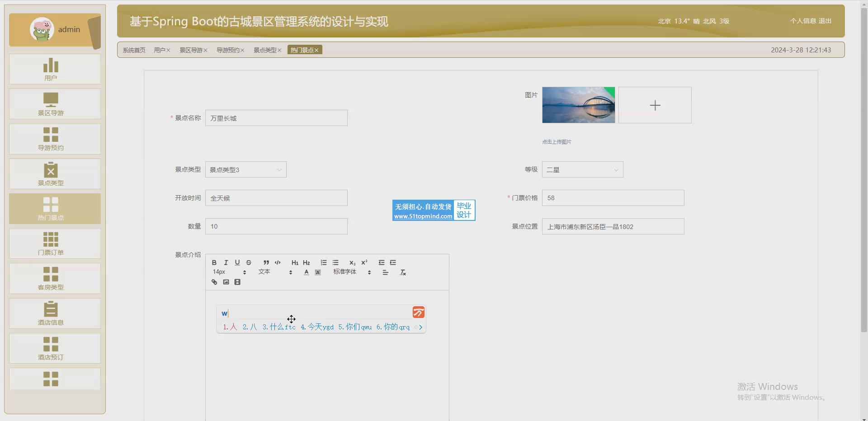The height and width of the screenshot is (421, 868).
Task: Open the 文本 heading style dropdown
Action: tap(275, 272)
